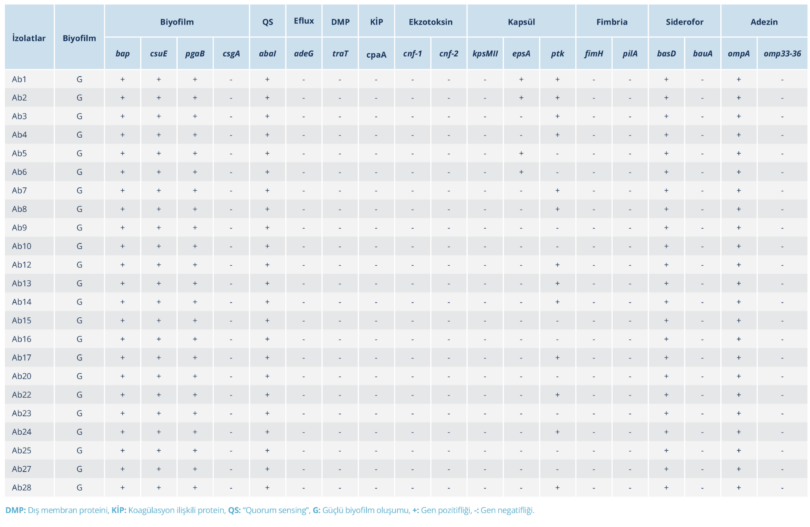The width and height of the screenshot is (810, 527).
Task: Select the Ab5 row label
Action: pyautogui.click(x=20, y=153)
